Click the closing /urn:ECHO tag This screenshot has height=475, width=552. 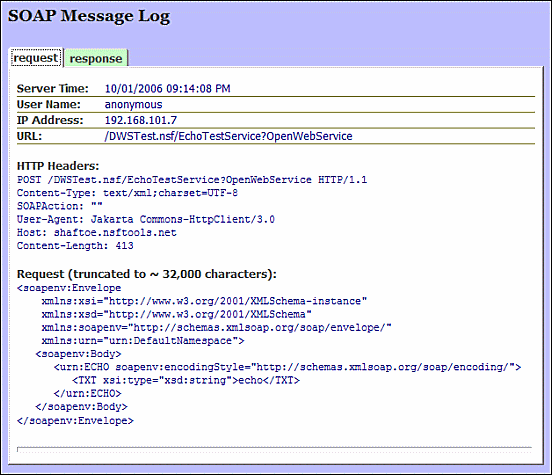tap(87, 394)
